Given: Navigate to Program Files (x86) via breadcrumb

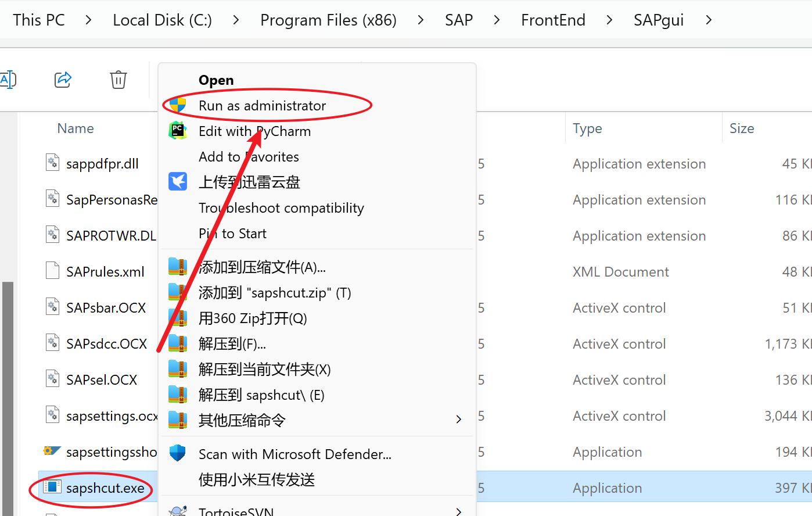Looking at the screenshot, I should tap(328, 19).
